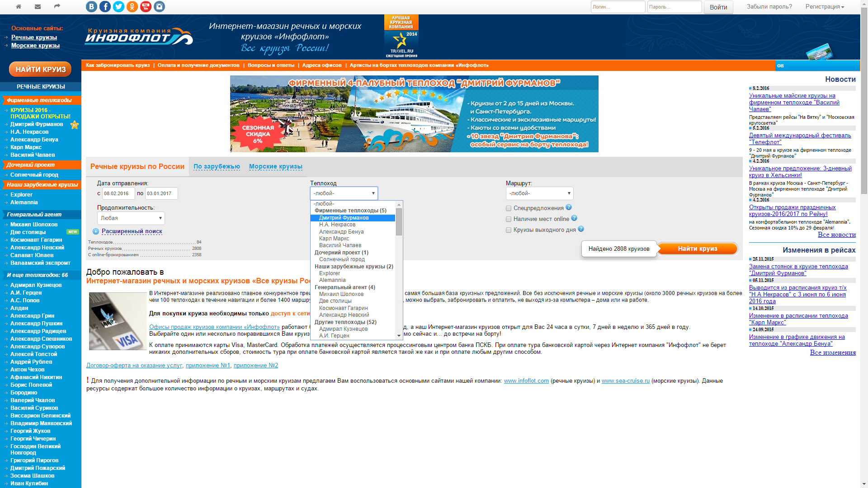The image size is (868, 488).
Task: Select Солнечный город in ship dropdown list
Action: click(353, 259)
